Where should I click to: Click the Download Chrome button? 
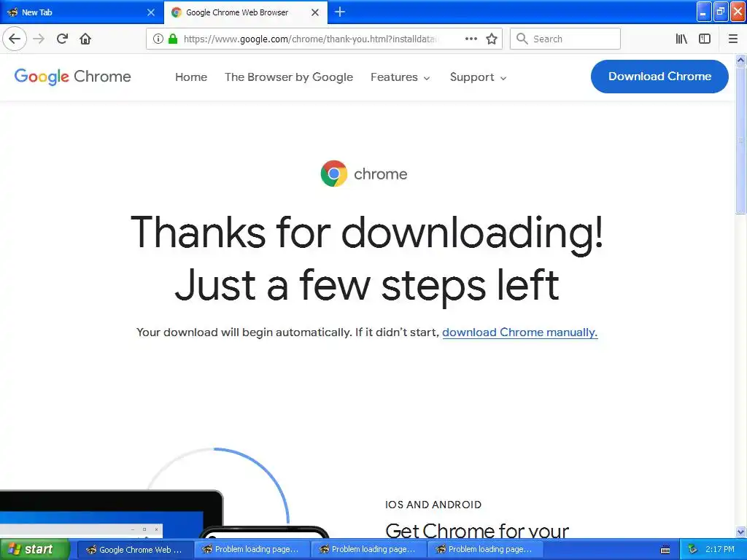tap(659, 76)
